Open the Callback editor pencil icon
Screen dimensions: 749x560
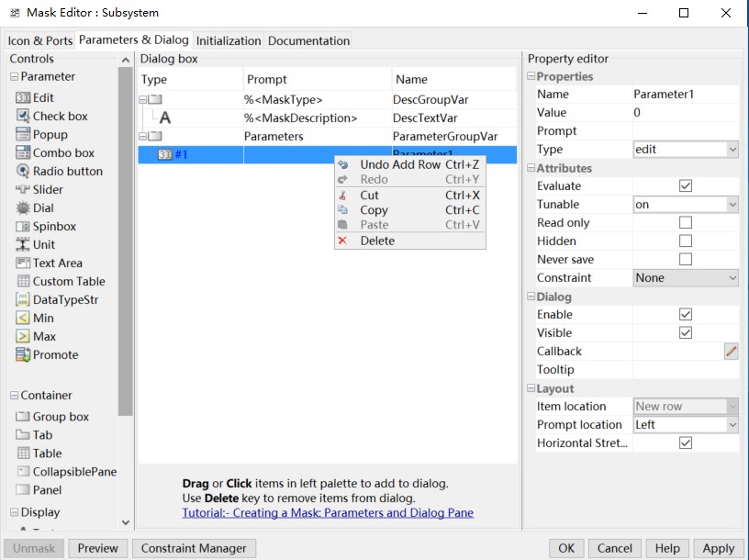tap(731, 352)
